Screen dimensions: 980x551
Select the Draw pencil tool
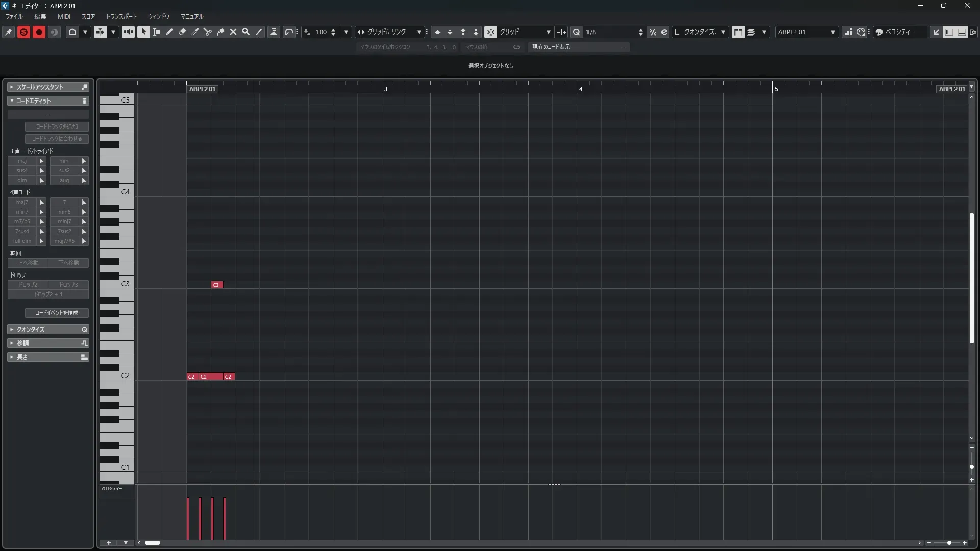pyautogui.click(x=169, y=32)
